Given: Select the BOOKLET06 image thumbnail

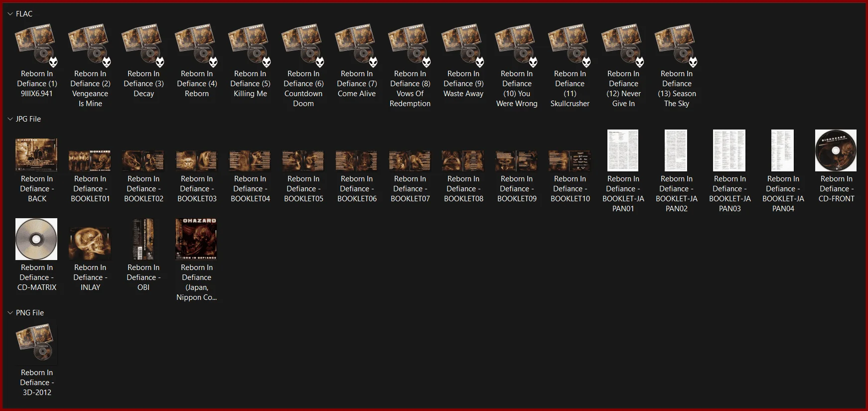Looking at the screenshot, I should click(x=356, y=161).
